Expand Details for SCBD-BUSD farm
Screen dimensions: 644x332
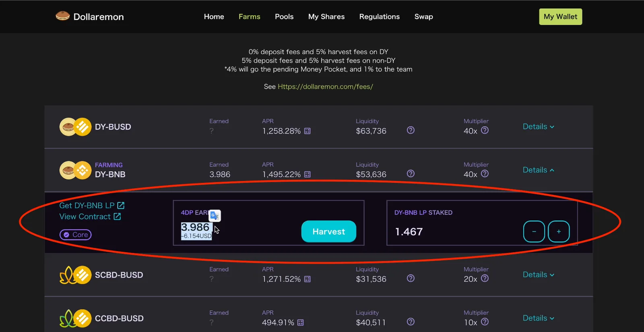click(539, 274)
